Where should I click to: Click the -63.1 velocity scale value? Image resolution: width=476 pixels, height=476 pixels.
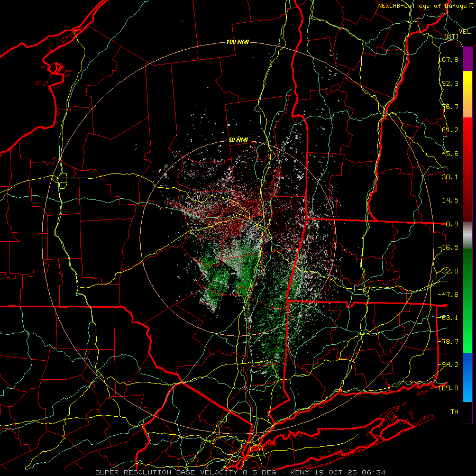click(x=448, y=318)
